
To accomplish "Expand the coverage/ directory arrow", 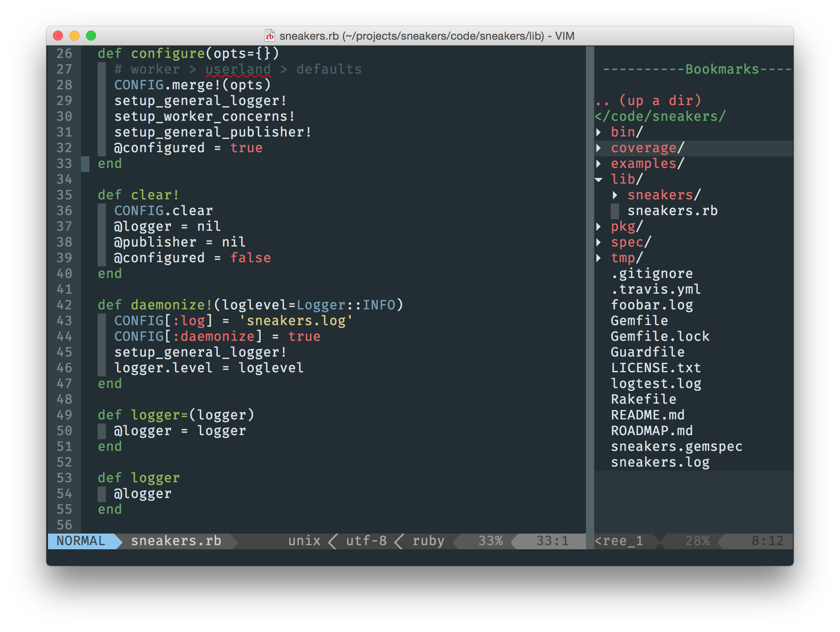I will coord(598,148).
